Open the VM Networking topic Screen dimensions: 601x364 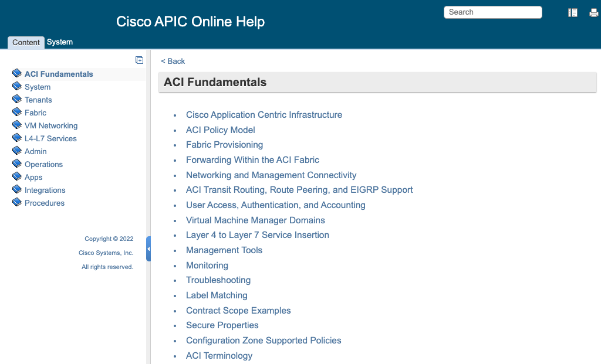point(51,125)
